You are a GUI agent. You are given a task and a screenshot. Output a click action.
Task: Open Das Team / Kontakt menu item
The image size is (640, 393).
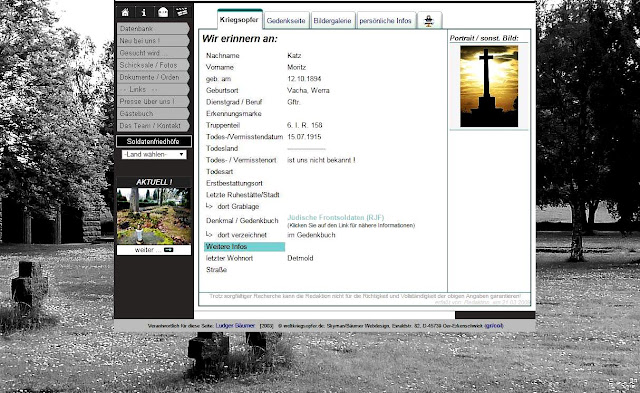coord(153,126)
